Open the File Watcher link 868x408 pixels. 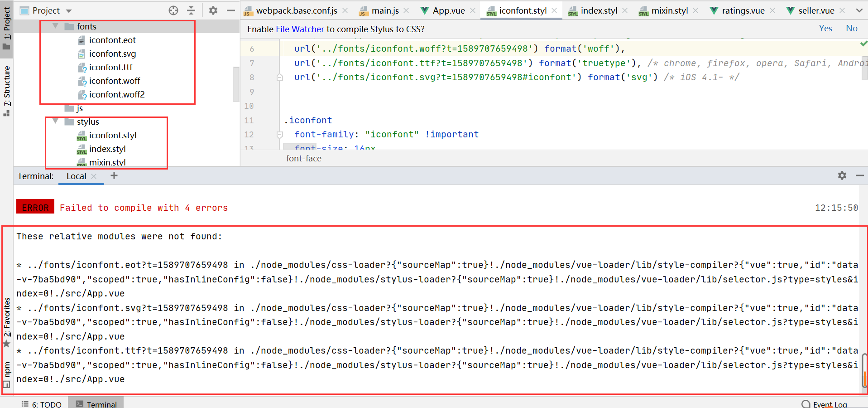coord(300,29)
